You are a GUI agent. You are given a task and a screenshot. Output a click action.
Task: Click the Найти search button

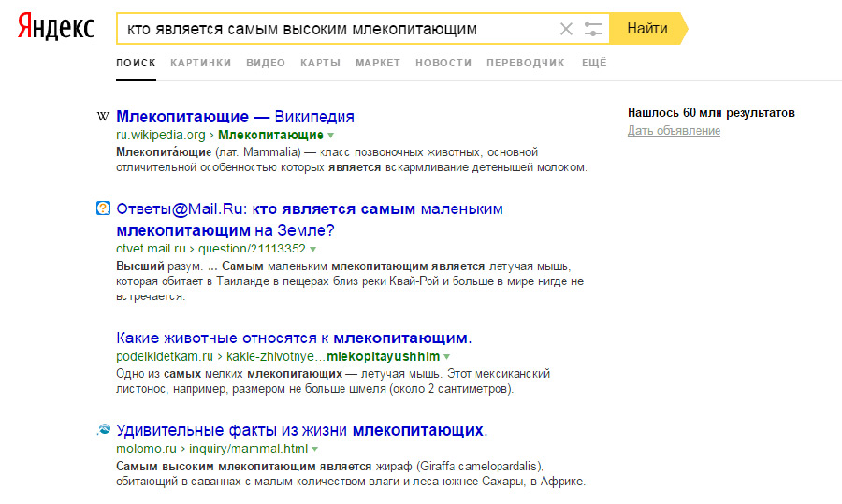tap(647, 28)
